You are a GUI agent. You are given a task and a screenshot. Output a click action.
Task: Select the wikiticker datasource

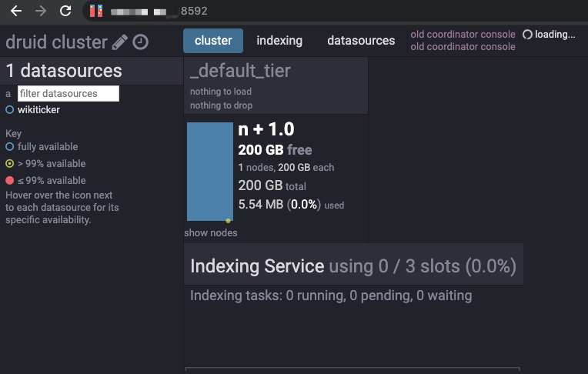pyautogui.click(x=38, y=109)
